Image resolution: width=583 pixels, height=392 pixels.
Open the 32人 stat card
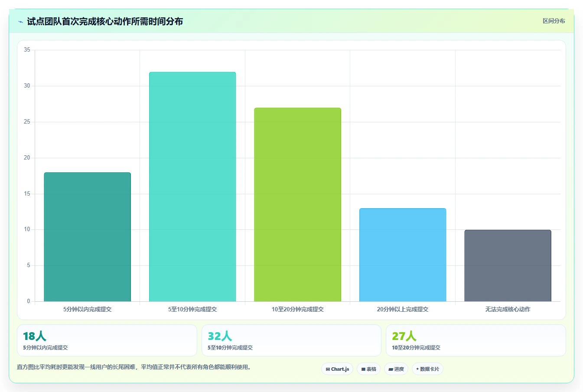tap(291, 340)
